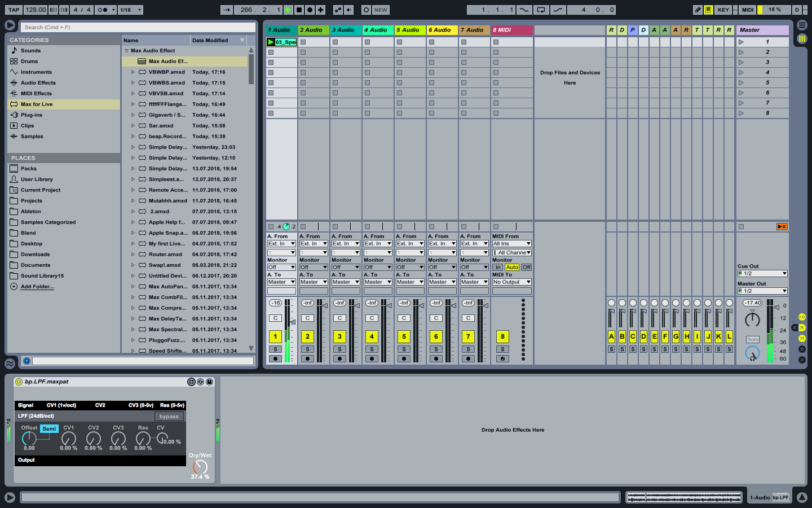Image resolution: width=812 pixels, height=508 pixels.
Task: Open the Master Out 1/2 dropdown
Action: pyautogui.click(x=762, y=291)
